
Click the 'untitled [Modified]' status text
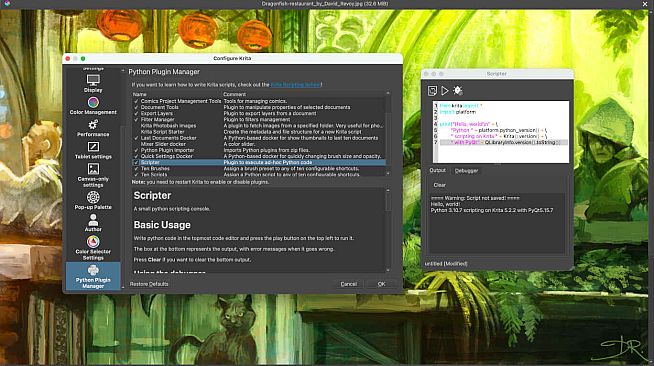point(446,264)
